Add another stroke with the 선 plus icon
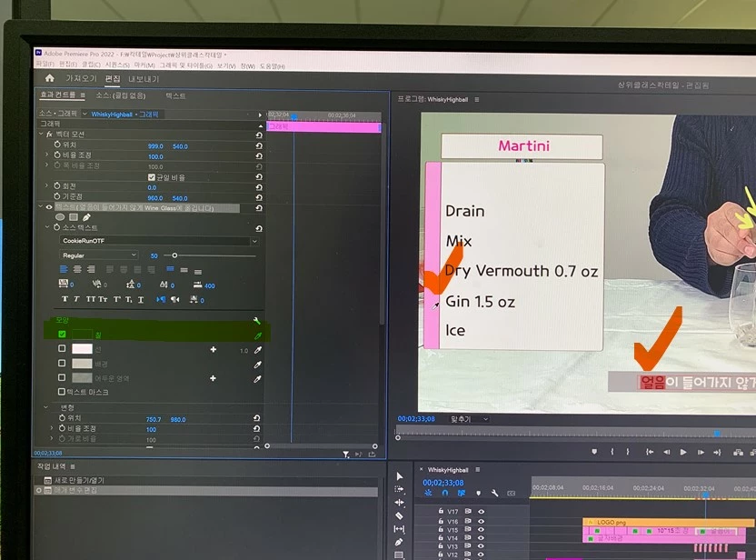Image resolution: width=756 pixels, height=560 pixels. [x=214, y=349]
